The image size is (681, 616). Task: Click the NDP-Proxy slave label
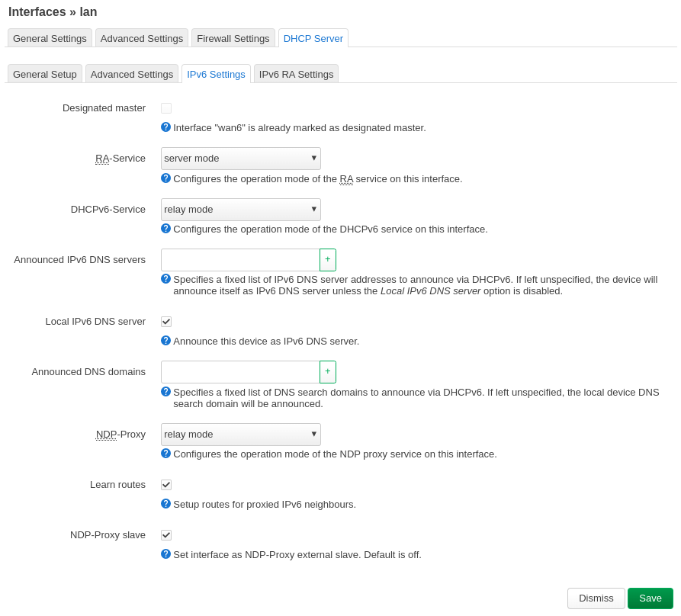pos(108,535)
